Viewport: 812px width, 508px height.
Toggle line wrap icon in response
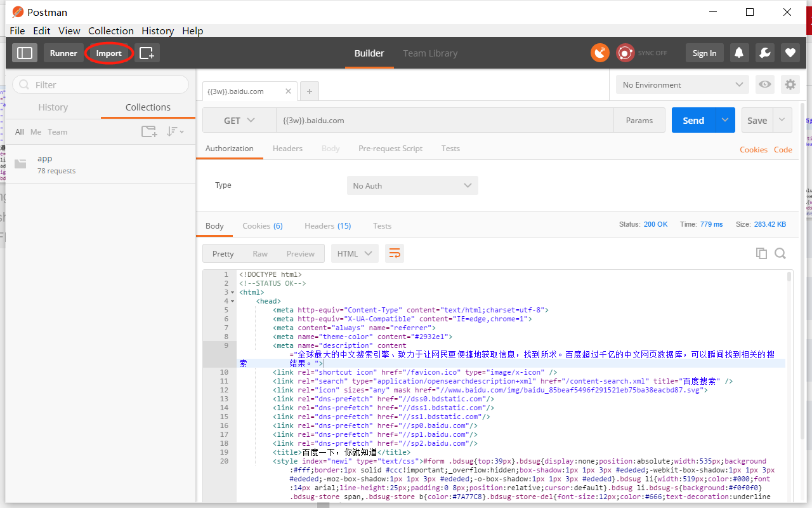(394, 253)
